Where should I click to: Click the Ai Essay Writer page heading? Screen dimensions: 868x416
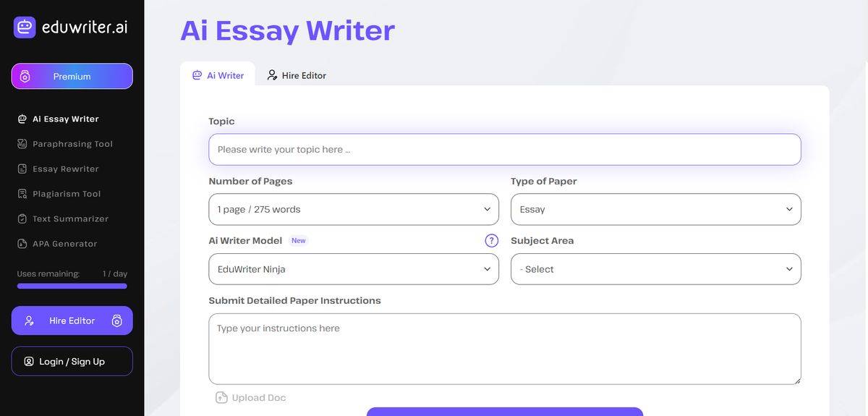tap(287, 30)
